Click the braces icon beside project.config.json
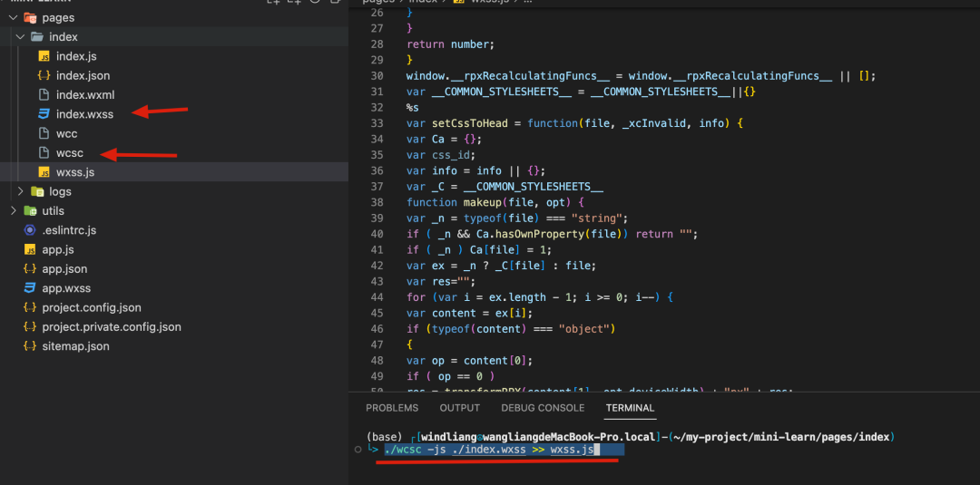 point(29,307)
